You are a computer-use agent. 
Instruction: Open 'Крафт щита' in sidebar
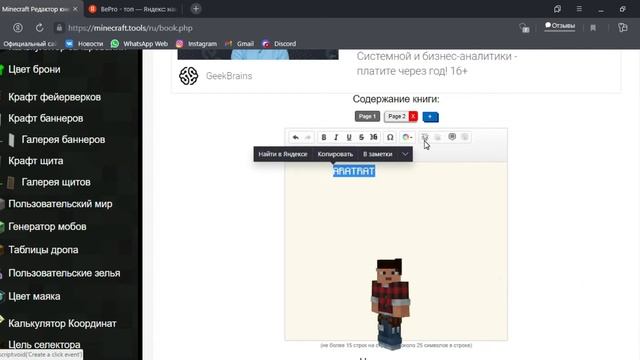click(36, 161)
